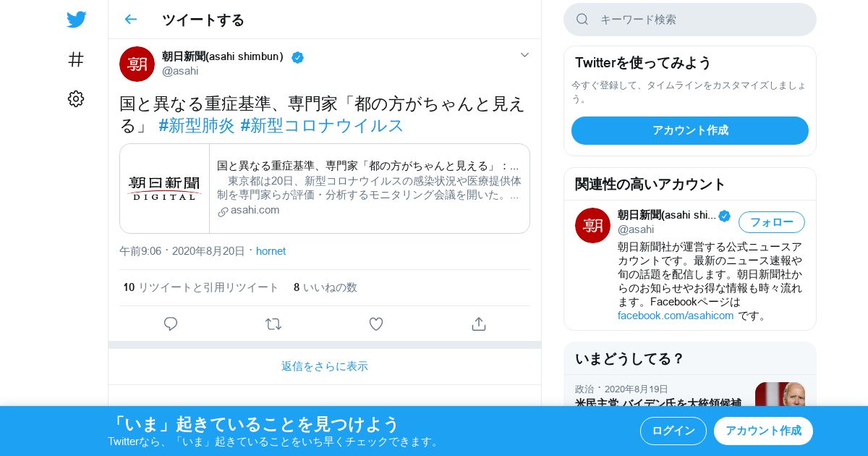Open the 米民主党 バイデン氏 trending headline
The width and height of the screenshot is (868, 456).
click(658, 402)
